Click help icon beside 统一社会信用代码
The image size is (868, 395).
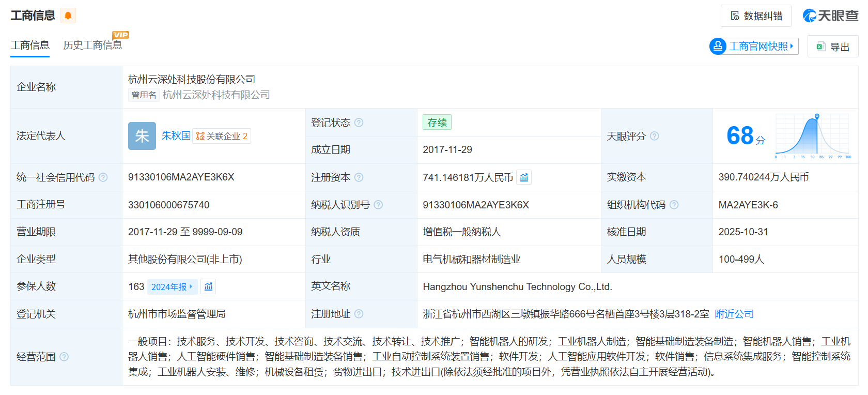coord(103,177)
